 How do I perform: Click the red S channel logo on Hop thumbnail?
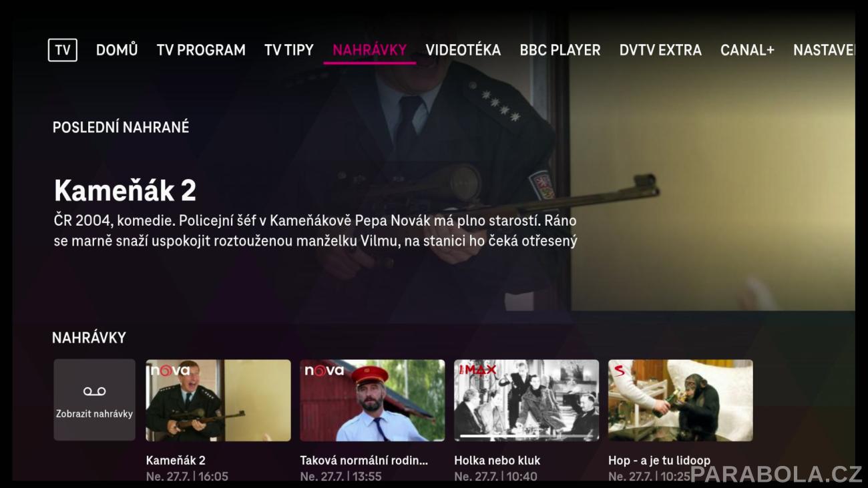click(619, 371)
